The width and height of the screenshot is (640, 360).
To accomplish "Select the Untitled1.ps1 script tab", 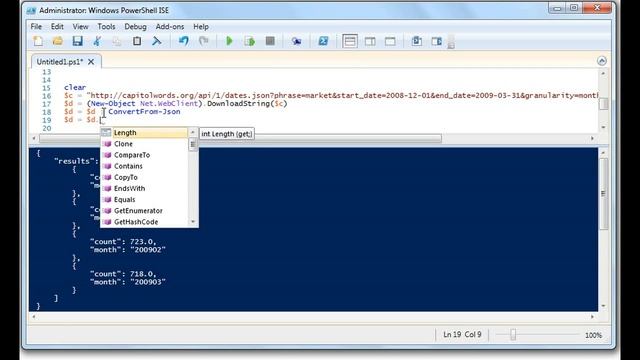I will pos(60,62).
